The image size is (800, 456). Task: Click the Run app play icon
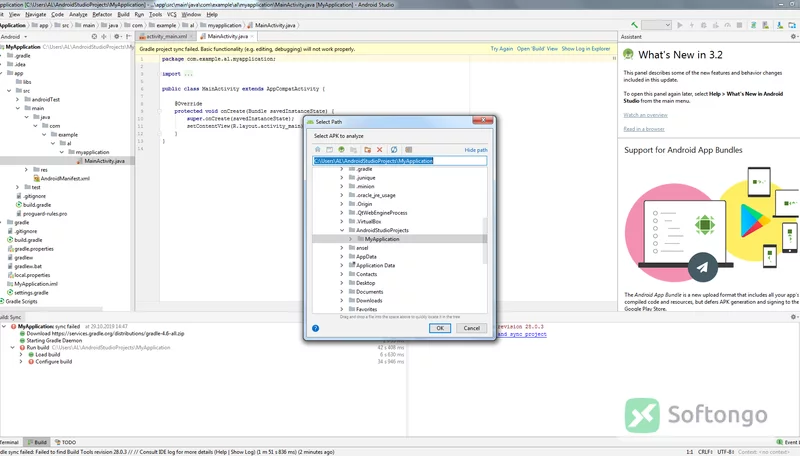point(680,25)
